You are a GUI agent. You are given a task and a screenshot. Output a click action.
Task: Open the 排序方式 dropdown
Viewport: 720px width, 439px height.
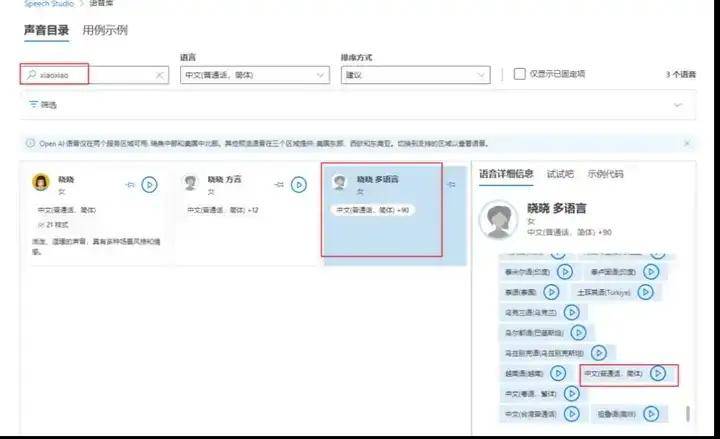pos(416,75)
